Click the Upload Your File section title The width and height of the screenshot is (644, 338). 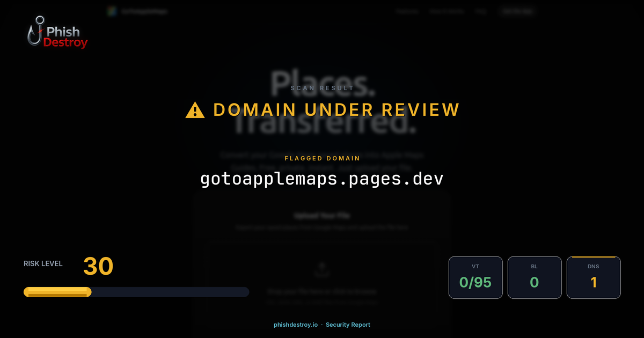(x=322, y=215)
